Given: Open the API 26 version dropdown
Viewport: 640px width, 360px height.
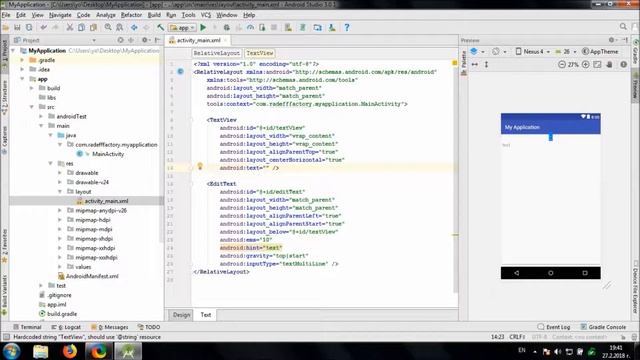Looking at the screenshot, I should [x=565, y=52].
